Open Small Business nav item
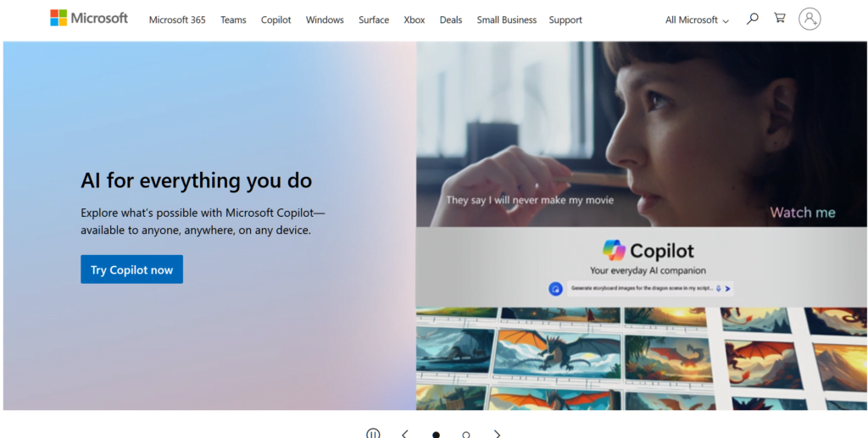The height and width of the screenshot is (438, 868). (507, 20)
